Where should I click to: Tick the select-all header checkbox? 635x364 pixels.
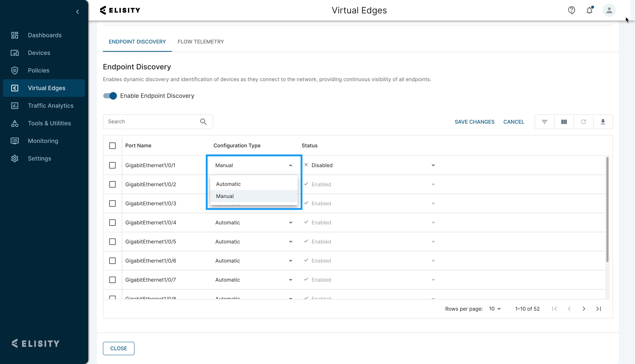tap(112, 145)
